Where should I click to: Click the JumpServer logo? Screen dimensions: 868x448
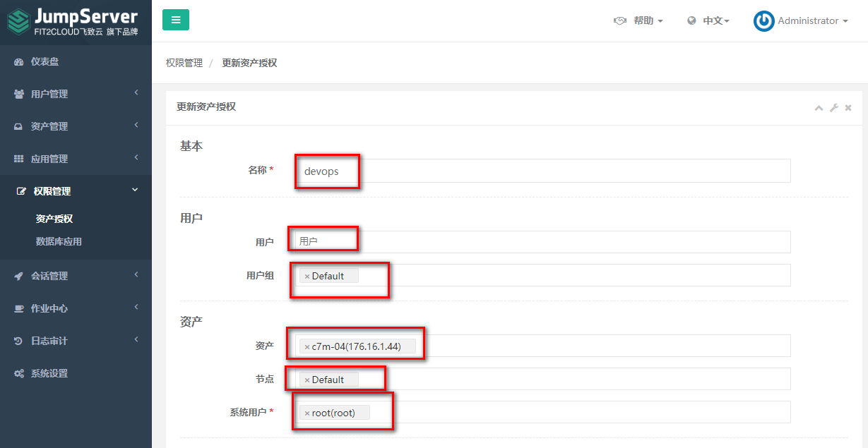click(73, 22)
